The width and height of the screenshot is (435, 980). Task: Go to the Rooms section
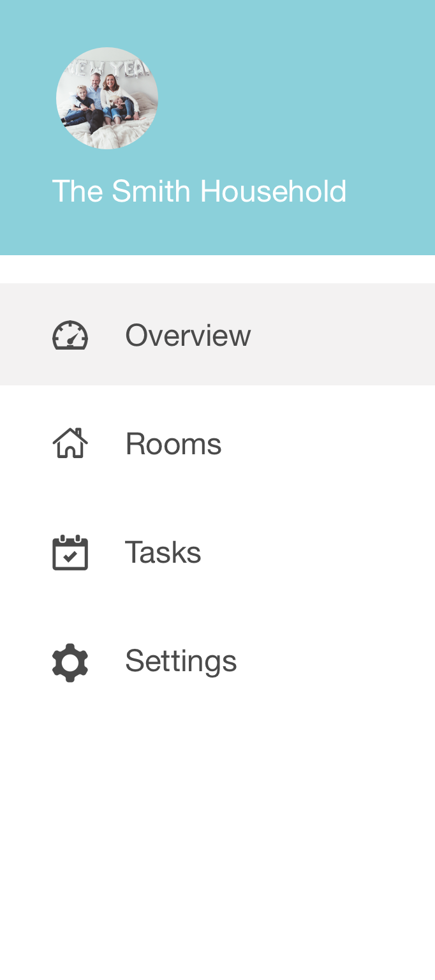[x=217, y=443]
